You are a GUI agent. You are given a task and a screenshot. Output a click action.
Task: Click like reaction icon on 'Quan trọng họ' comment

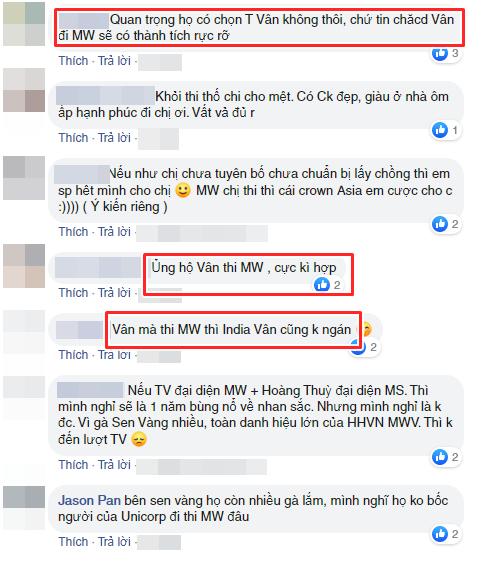tap(440, 54)
